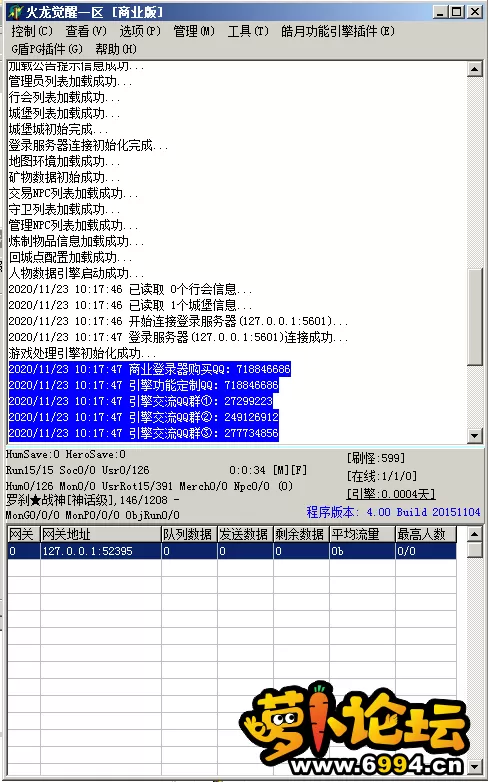Click the 交易NPC列表加载成功 log line
Screen dimensions: 488x782
pyautogui.click(x=73, y=194)
